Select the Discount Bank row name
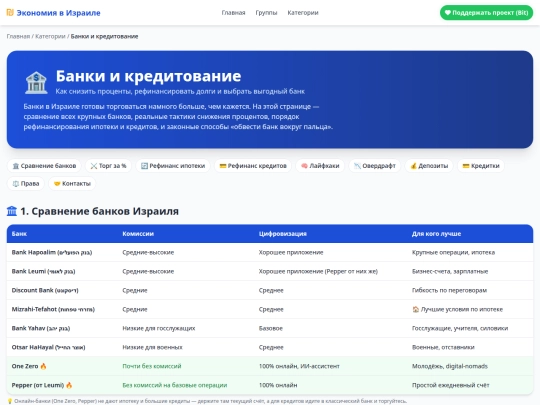 [45, 290]
